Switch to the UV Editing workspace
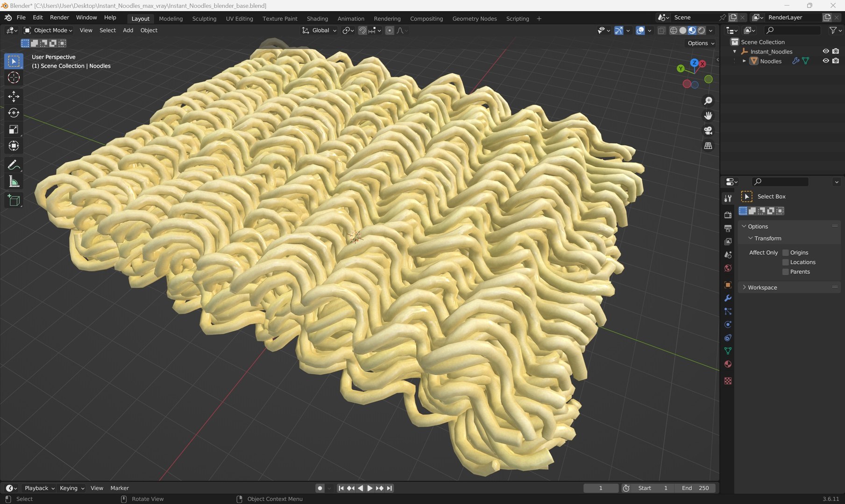845x504 pixels. (239, 19)
